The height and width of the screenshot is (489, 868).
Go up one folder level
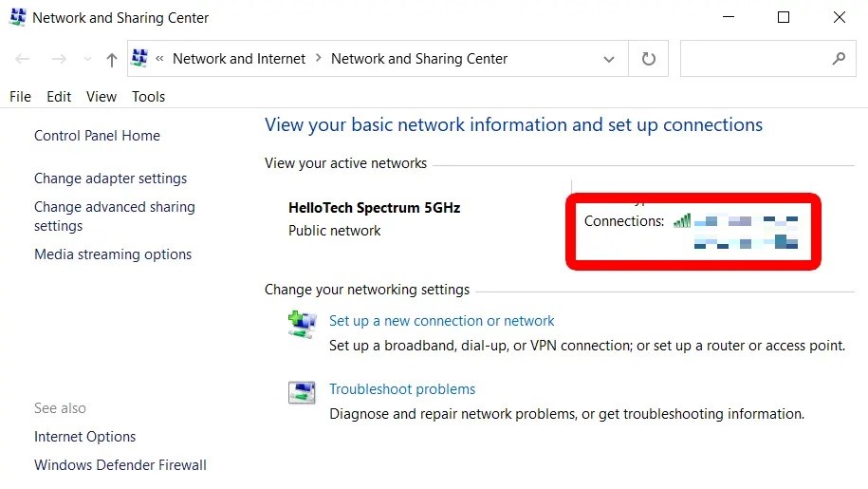point(112,59)
